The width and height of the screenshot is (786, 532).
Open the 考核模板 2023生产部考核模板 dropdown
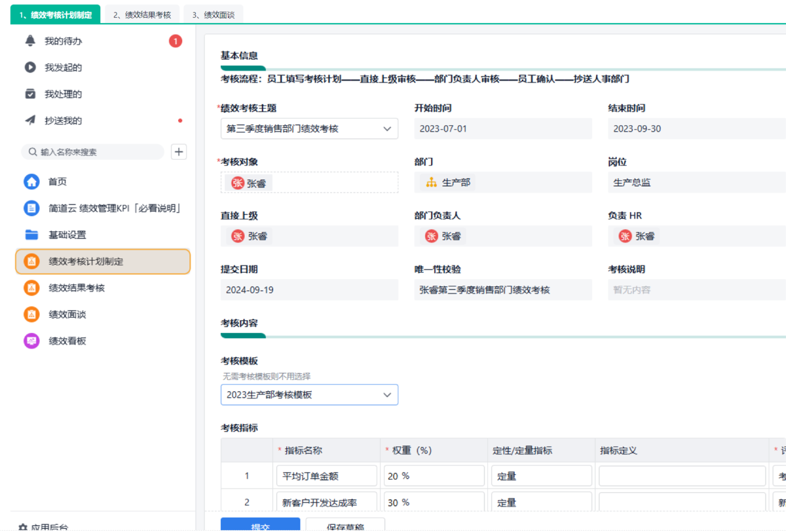(x=309, y=395)
